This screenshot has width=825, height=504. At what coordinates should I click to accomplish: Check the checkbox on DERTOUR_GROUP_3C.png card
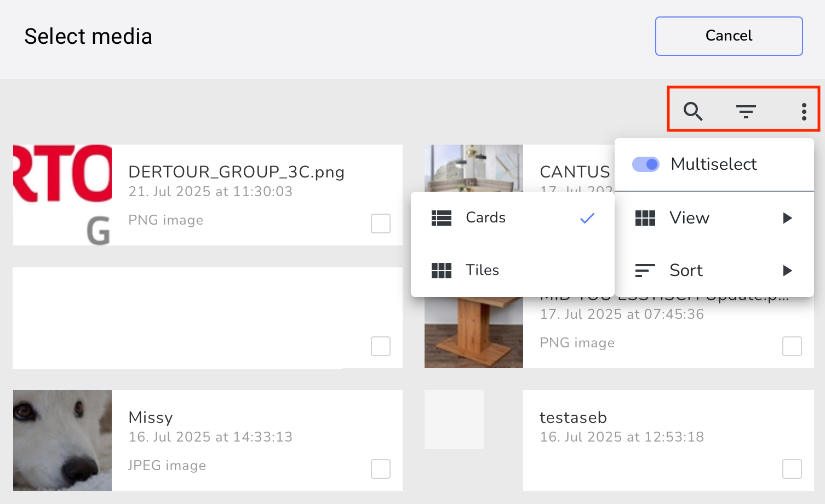click(380, 224)
